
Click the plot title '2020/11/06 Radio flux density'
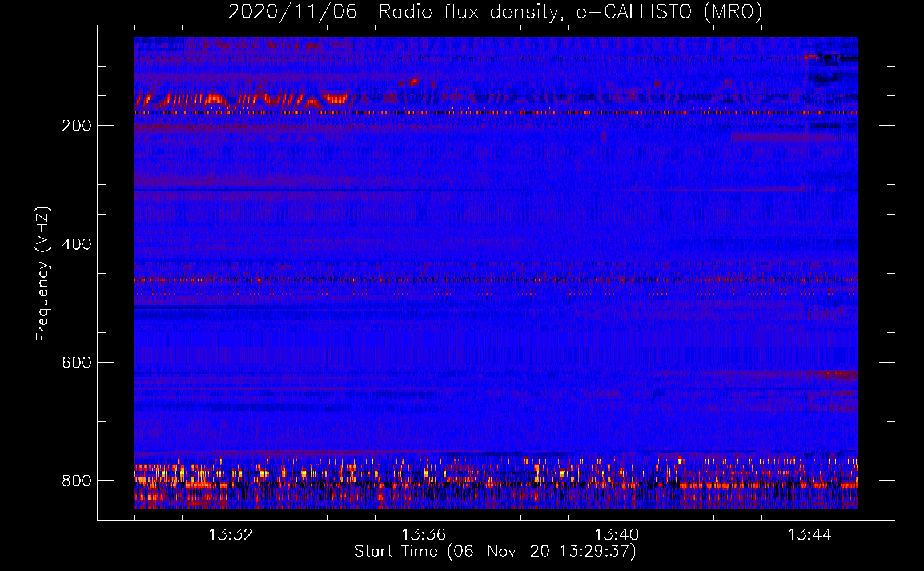(x=495, y=11)
